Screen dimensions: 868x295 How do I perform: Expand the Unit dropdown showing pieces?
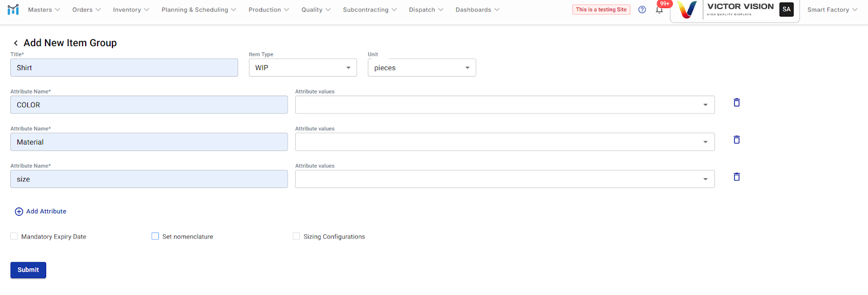click(x=422, y=68)
